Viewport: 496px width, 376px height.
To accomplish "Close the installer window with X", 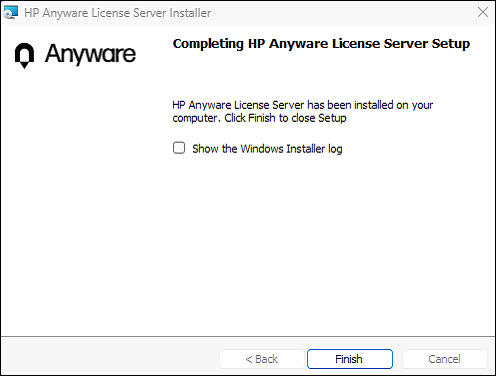I will tap(483, 12).
